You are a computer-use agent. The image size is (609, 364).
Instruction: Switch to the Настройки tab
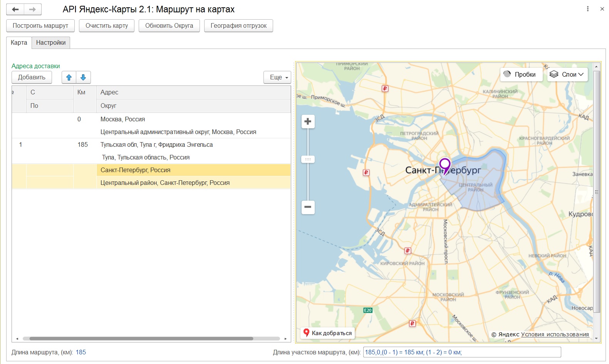(x=51, y=43)
